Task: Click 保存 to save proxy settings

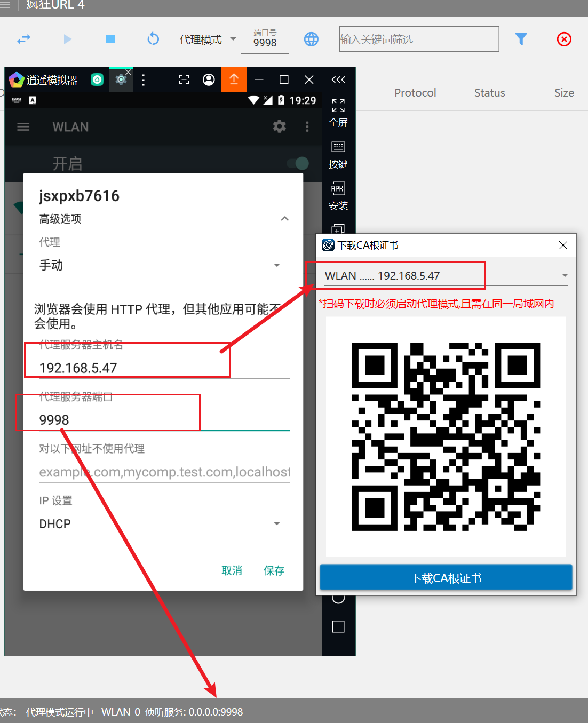Action: click(x=274, y=570)
